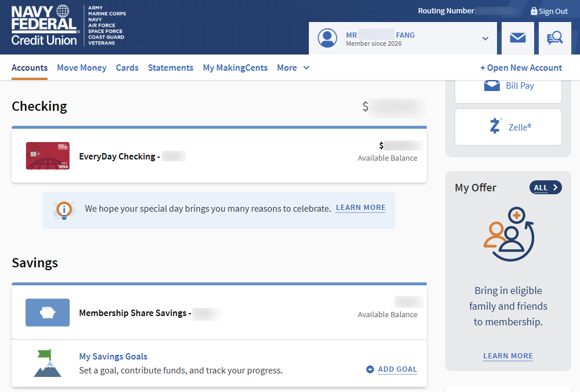
Task: Open My MakingCents tab
Action: (x=235, y=68)
